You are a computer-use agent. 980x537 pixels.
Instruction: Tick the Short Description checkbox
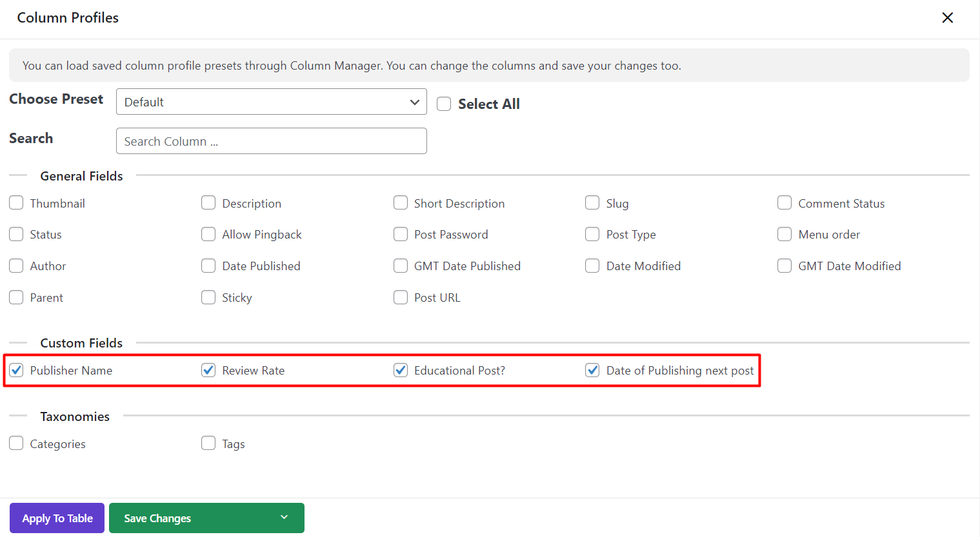click(401, 203)
